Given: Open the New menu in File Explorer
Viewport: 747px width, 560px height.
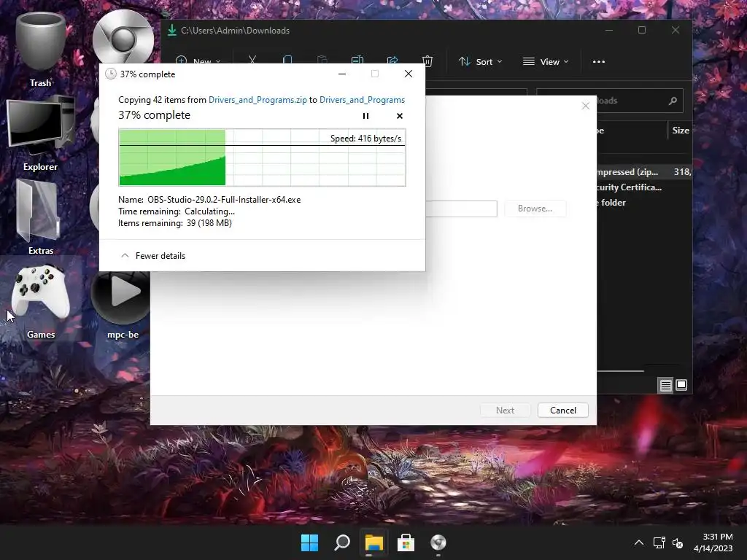Looking at the screenshot, I should [x=198, y=61].
